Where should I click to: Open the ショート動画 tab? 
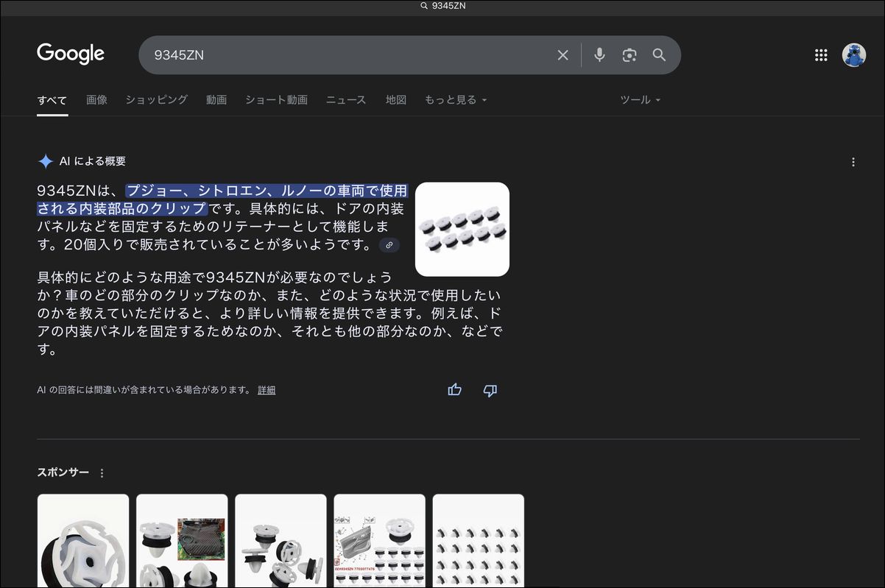click(276, 100)
